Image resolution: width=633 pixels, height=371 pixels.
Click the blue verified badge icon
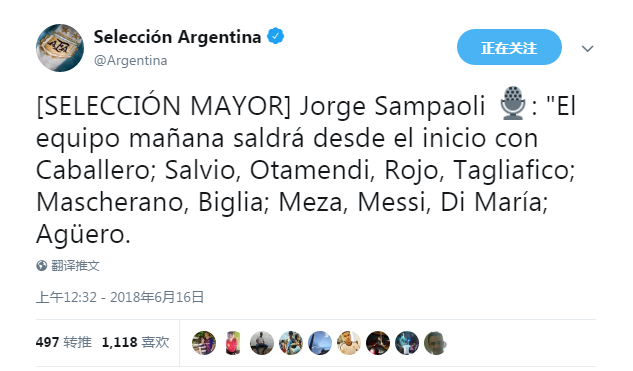click(x=276, y=37)
